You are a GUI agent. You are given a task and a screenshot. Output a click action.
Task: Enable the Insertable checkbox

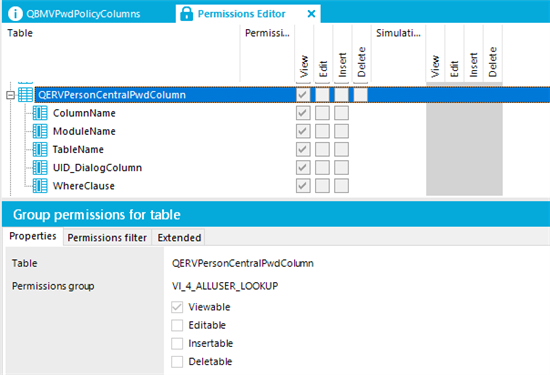coord(177,343)
